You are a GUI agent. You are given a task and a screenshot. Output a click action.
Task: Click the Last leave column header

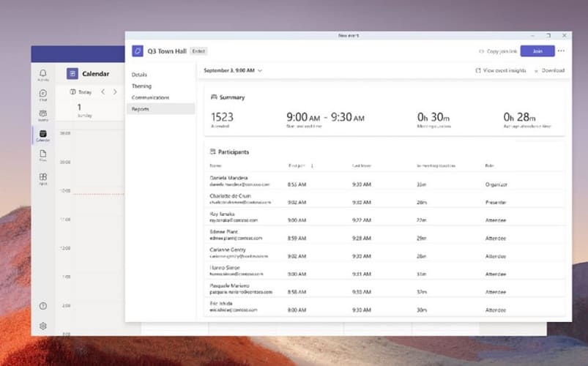[362, 165]
